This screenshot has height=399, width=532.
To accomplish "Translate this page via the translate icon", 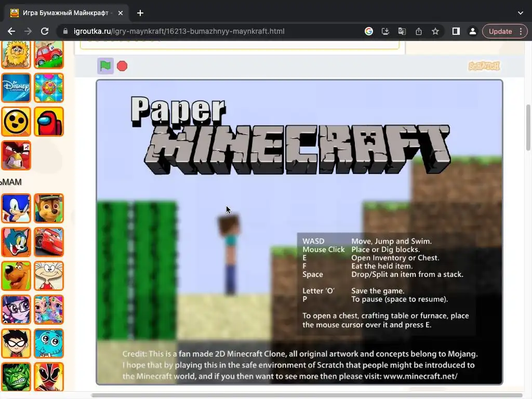I will tap(402, 31).
